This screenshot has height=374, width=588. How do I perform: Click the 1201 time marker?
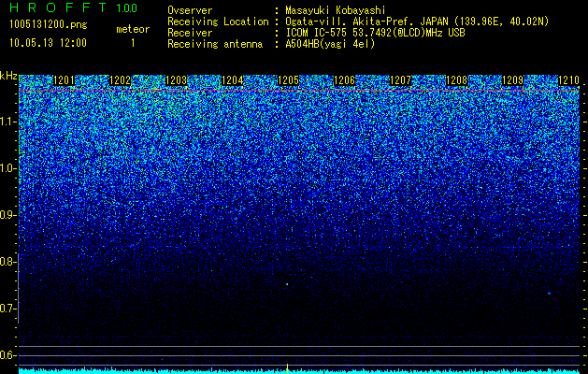[65, 80]
